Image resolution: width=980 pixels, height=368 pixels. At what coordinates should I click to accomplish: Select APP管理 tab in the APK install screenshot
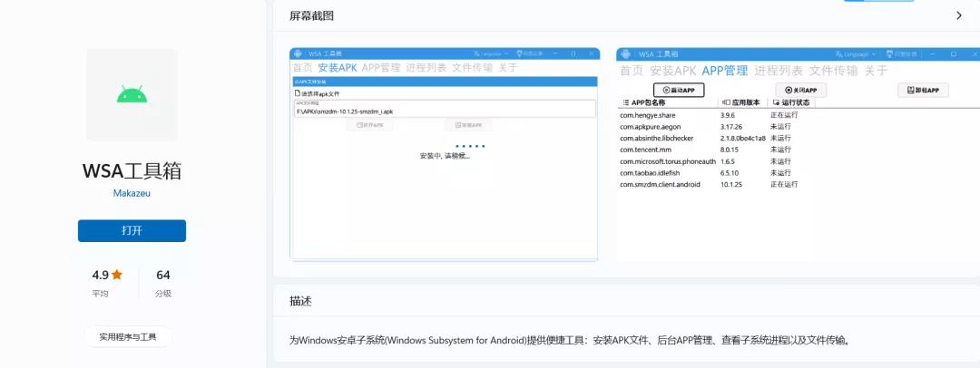tap(380, 67)
